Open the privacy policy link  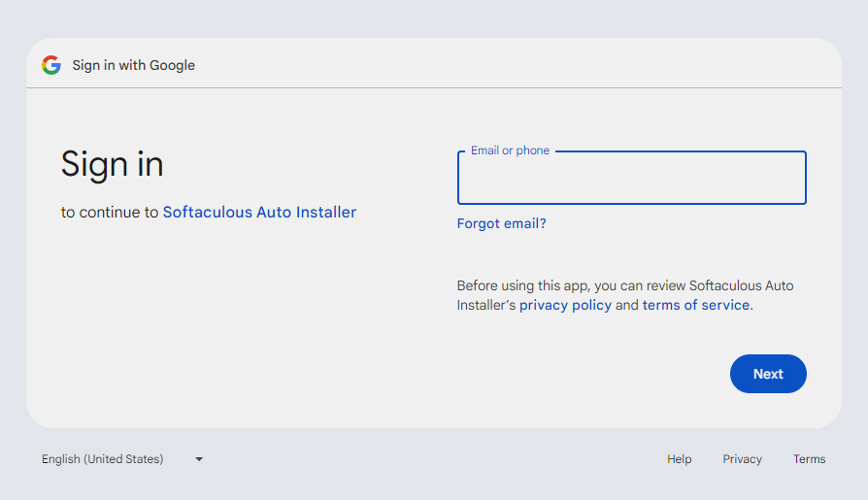click(565, 305)
